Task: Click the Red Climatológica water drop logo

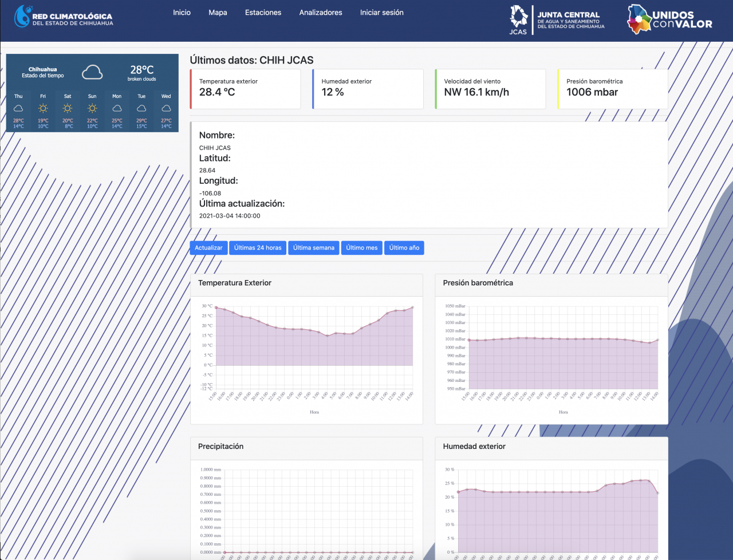Action: tap(23, 17)
